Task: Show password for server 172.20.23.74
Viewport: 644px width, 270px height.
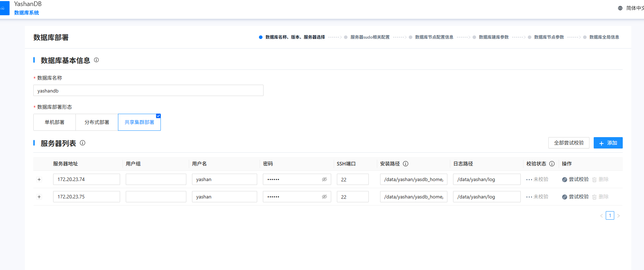Action: (x=324, y=180)
